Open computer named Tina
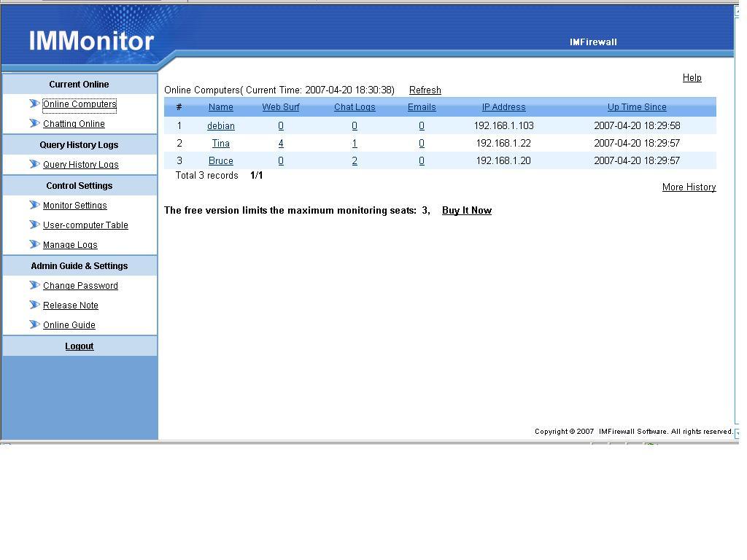Viewport: 747px width, 560px height. click(x=220, y=144)
